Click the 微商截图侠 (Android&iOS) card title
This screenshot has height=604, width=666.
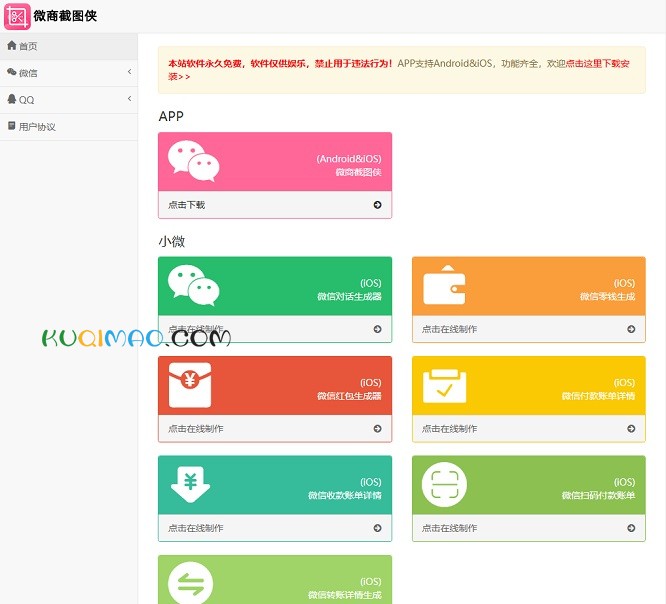358,172
